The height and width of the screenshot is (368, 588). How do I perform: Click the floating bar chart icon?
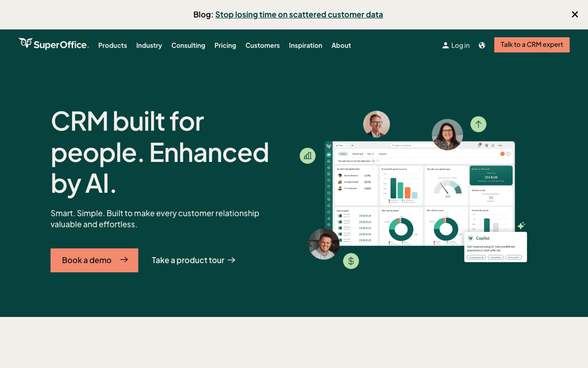(x=308, y=155)
